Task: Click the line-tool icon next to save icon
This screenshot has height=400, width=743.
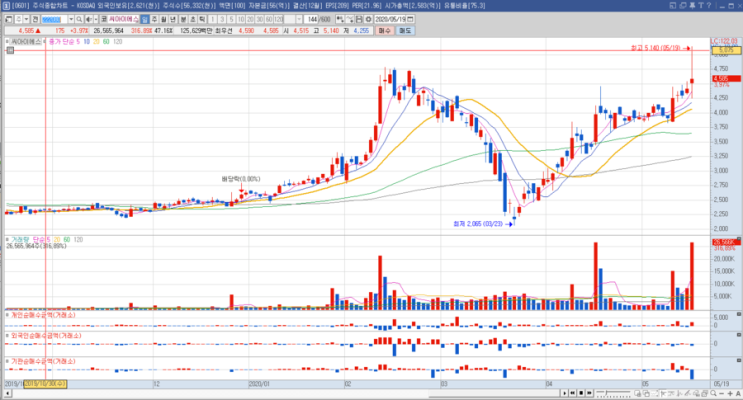Action: pos(349,19)
